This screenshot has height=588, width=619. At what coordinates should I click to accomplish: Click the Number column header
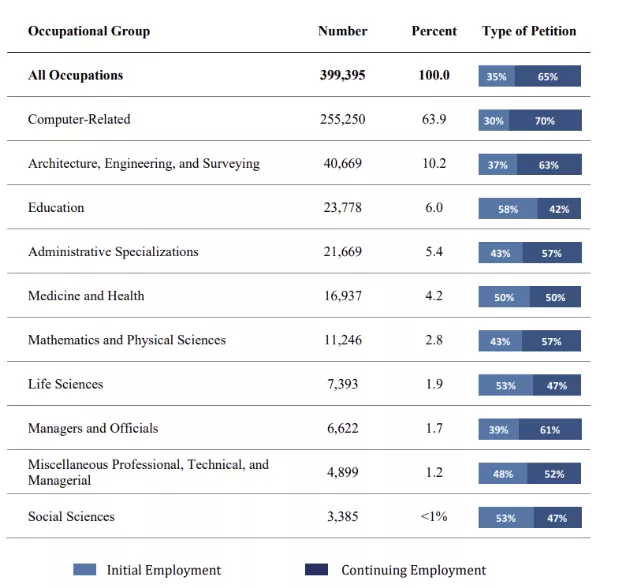pos(343,31)
